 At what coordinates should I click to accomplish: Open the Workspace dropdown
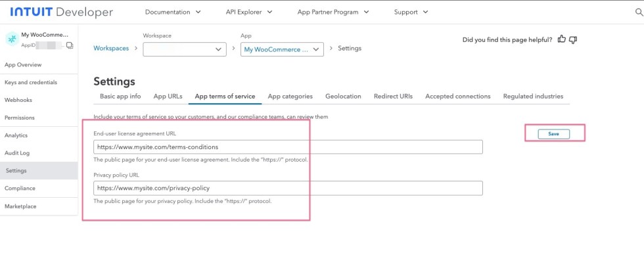click(x=185, y=49)
